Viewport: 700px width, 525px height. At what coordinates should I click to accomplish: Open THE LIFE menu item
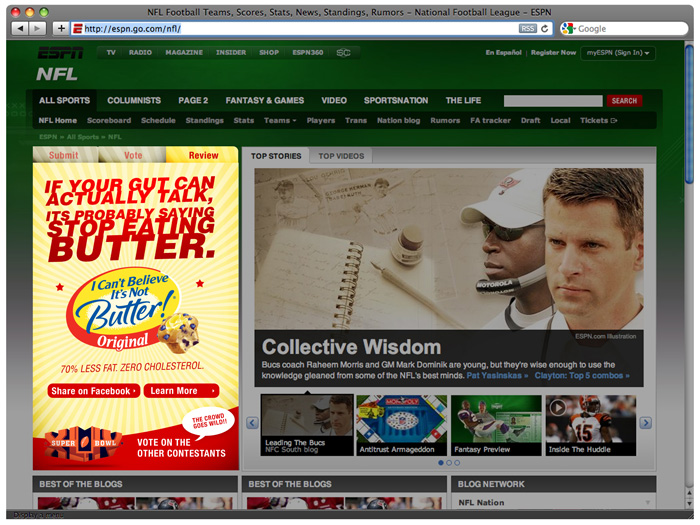click(463, 100)
